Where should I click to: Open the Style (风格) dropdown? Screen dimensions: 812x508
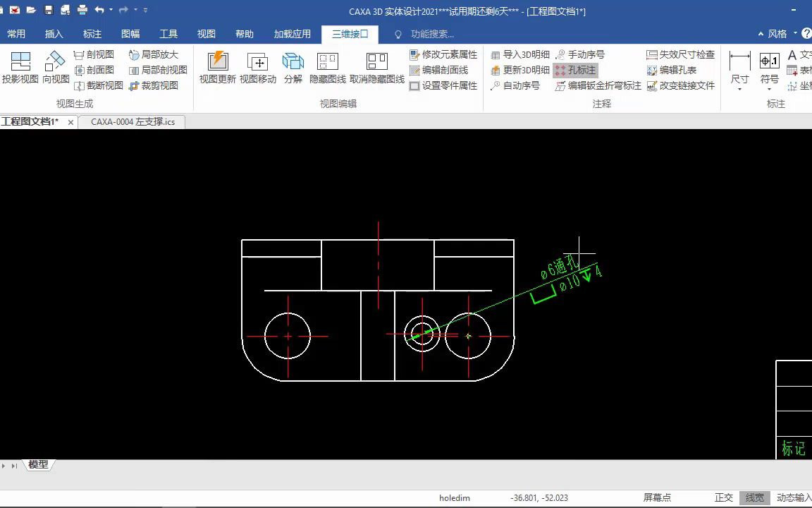(782, 34)
